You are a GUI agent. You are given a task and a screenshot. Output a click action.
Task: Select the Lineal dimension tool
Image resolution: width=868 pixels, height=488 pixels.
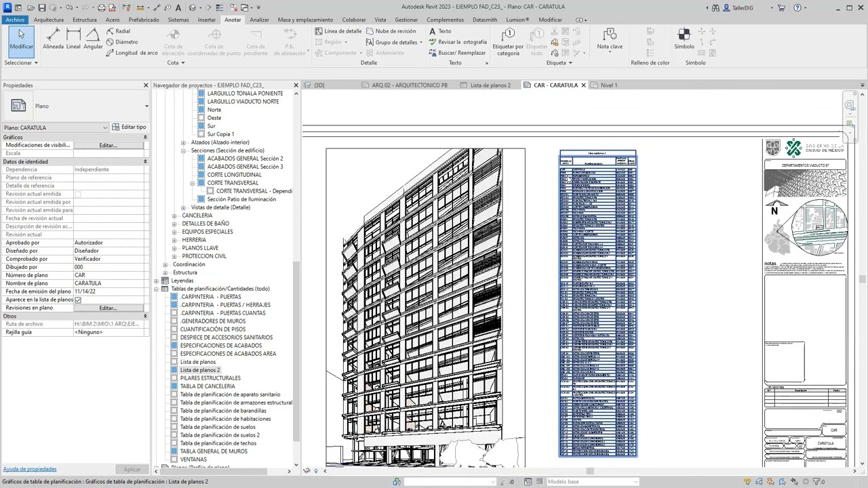tap(73, 39)
